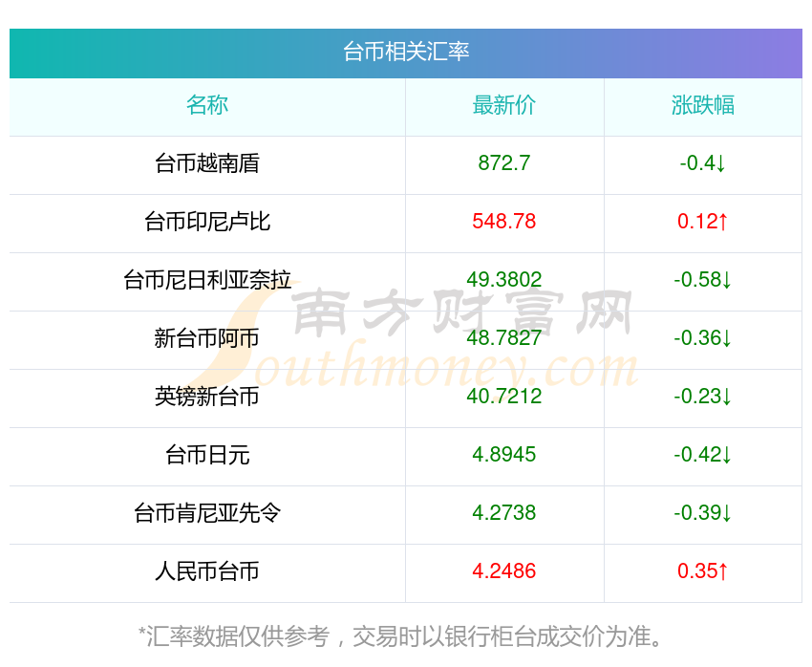The height and width of the screenshot is (667, 812).
Task: Click the change value 0.35↑
Action: tap(703, 571)
